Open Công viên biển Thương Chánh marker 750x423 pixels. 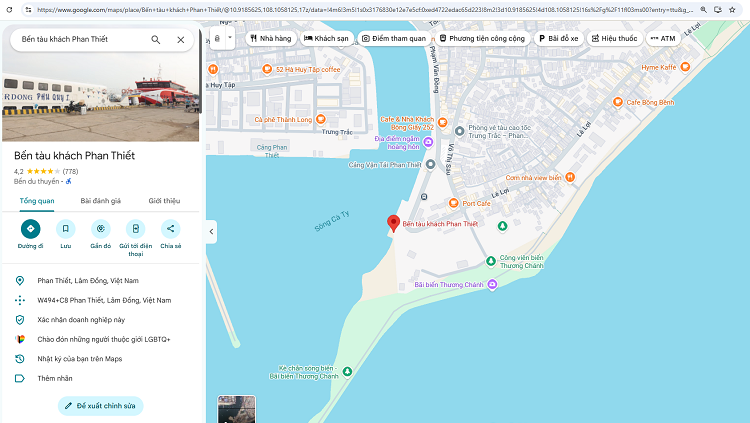(x=491, y=261)
